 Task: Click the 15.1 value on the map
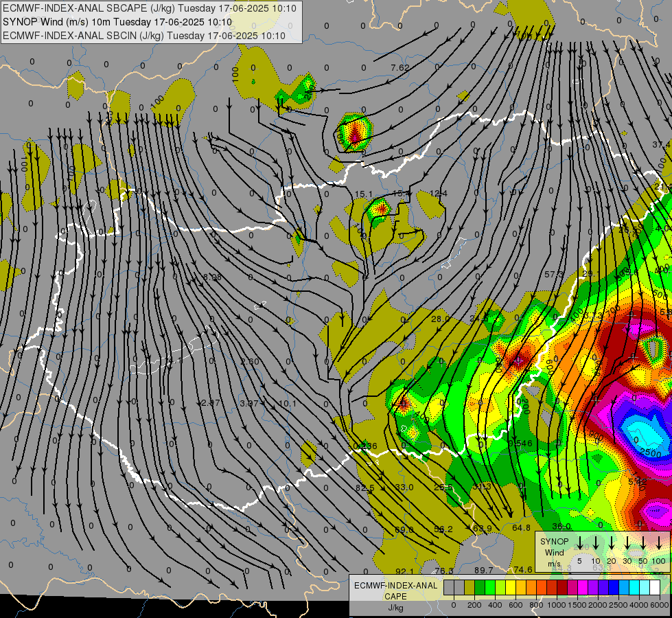point(363,194)
